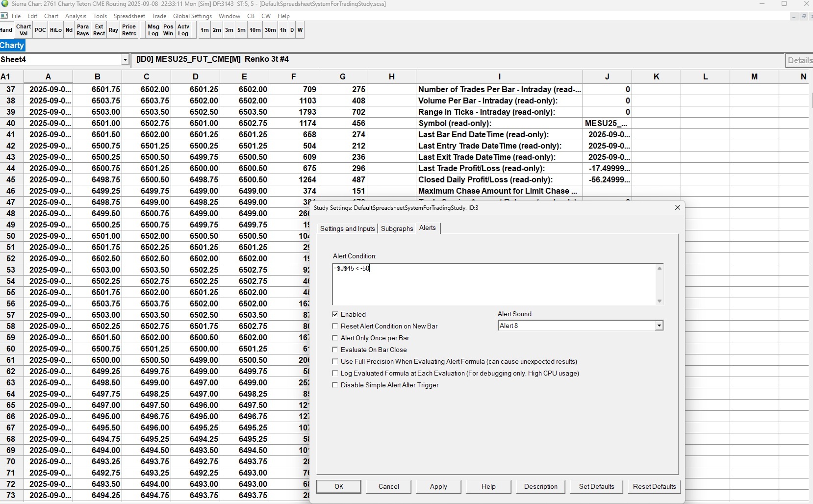
Task: Check Evaluate On Bar Close
Action: point(335,350)
